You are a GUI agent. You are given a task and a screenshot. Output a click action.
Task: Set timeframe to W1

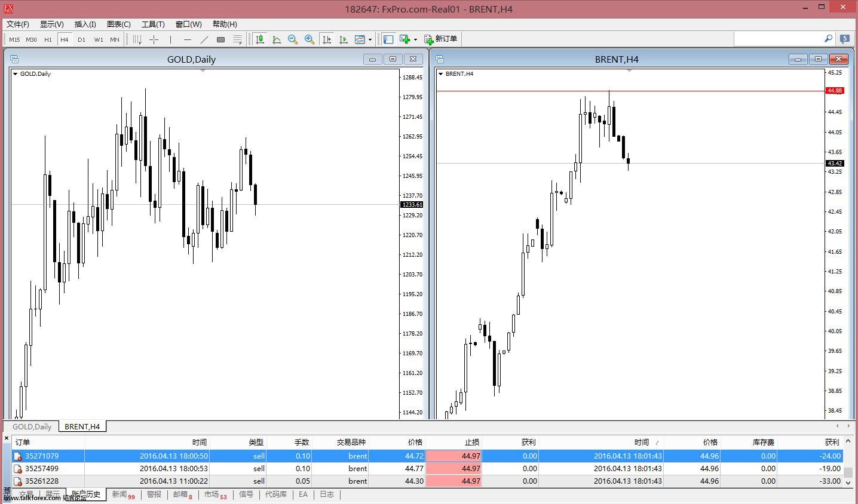click(99, 39)
